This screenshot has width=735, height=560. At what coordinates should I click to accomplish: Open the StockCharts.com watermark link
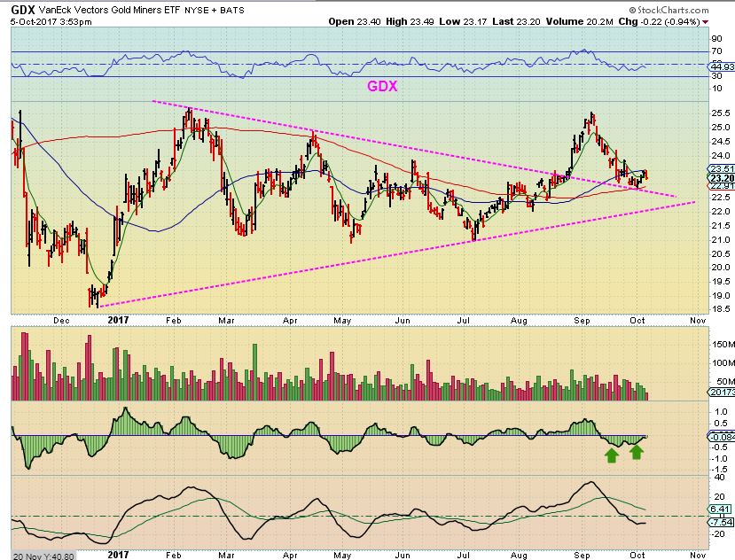tap(669, 10)
